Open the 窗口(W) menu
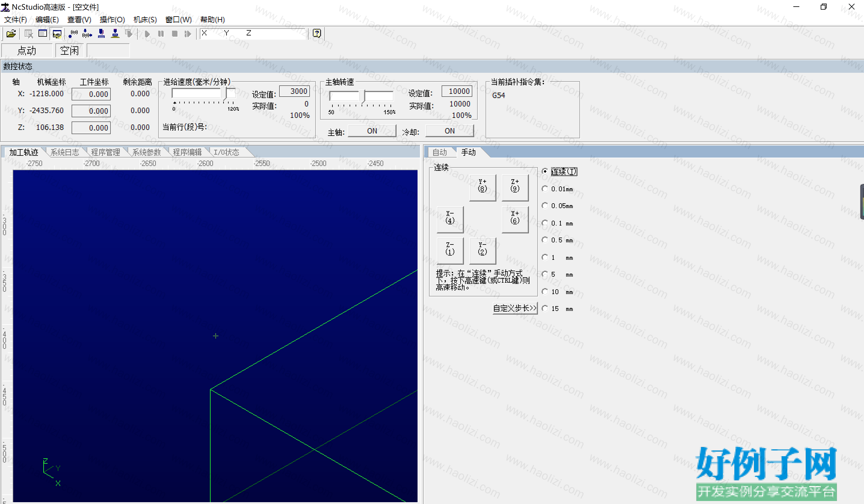864x504 pixels. coord(178,20)
